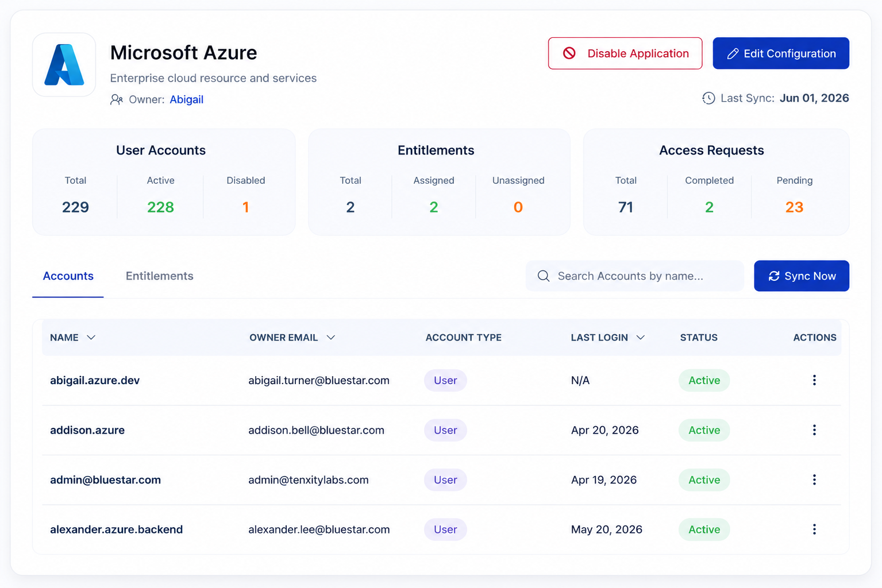Sort by Last Login column chevron
The height and width of the screenshot is (588, 882).
coord(641,338)
